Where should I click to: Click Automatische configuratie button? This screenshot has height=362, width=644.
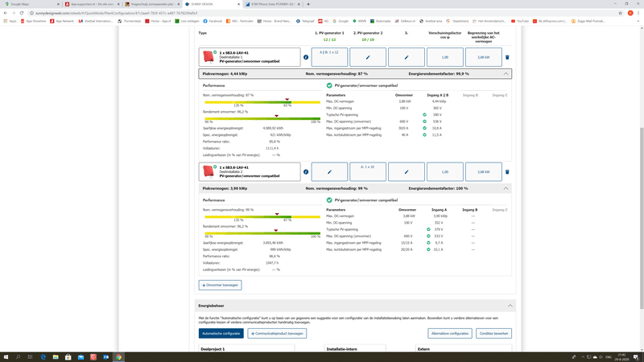click(221, 333)
